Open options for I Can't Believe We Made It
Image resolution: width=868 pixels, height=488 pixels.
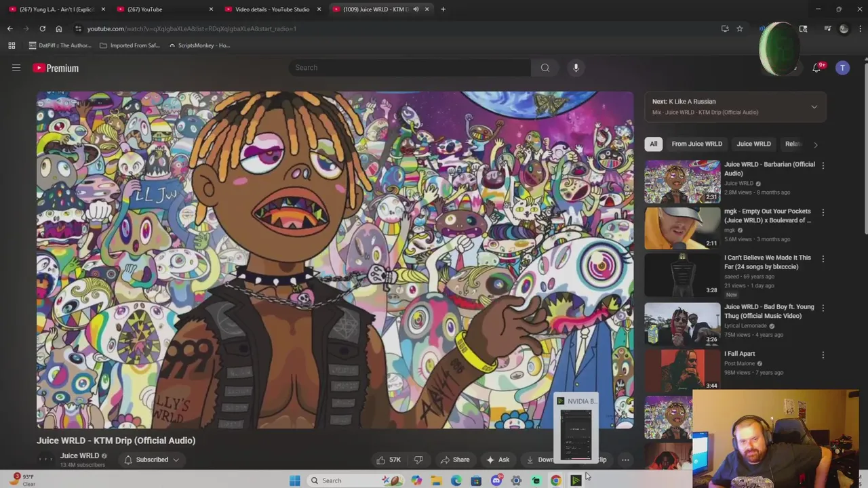coord(823,259)
